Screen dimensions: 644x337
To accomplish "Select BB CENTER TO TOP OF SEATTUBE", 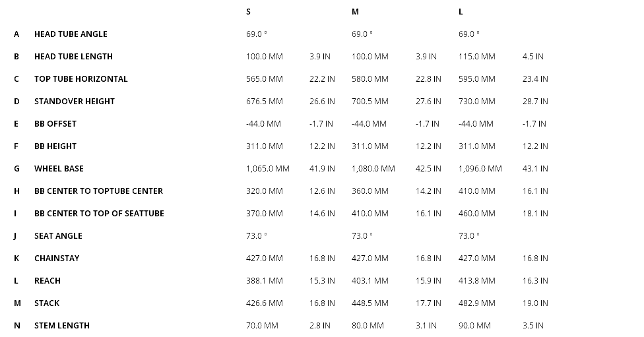I will coord(99,214).
